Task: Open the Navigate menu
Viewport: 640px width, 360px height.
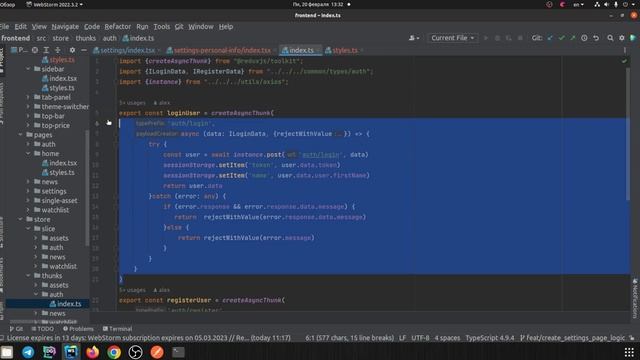Action: click(65, 27)
